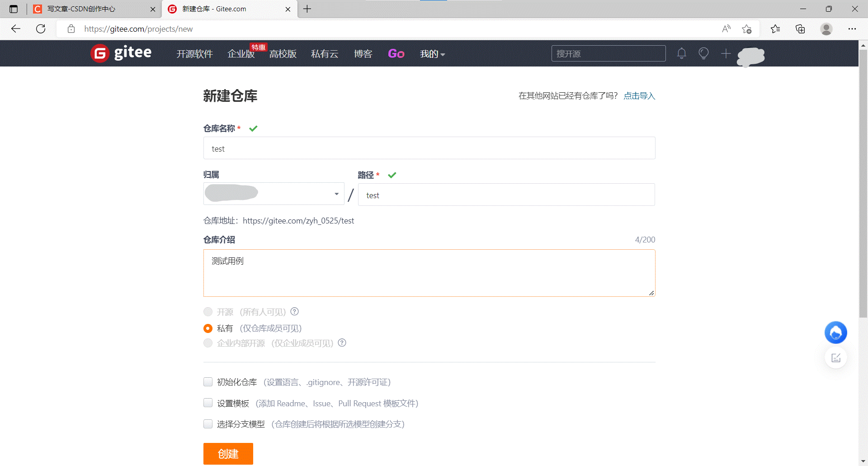Click the scrollbar down arrow
This screenshot has height=466, width=868.
point(863,461)
